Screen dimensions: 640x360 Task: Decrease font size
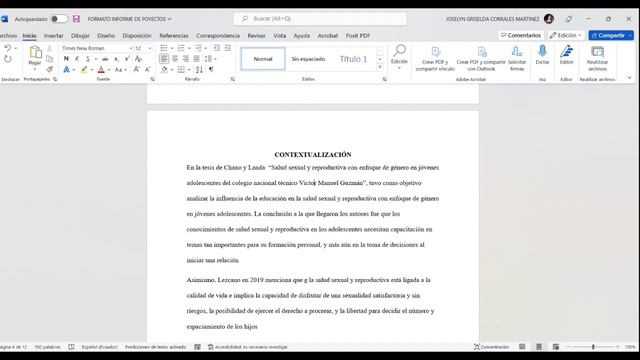click(147, 70)
